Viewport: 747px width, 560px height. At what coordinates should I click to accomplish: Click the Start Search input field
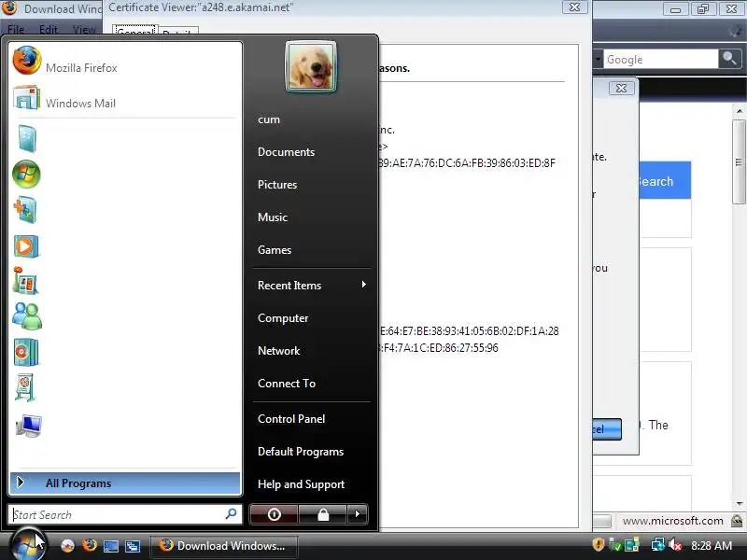click(125, 515)
